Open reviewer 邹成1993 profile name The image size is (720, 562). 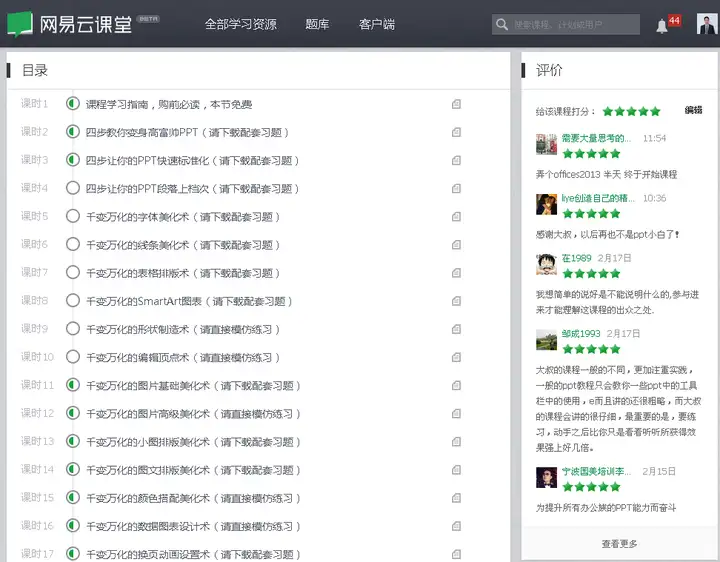tap(581, 333)
